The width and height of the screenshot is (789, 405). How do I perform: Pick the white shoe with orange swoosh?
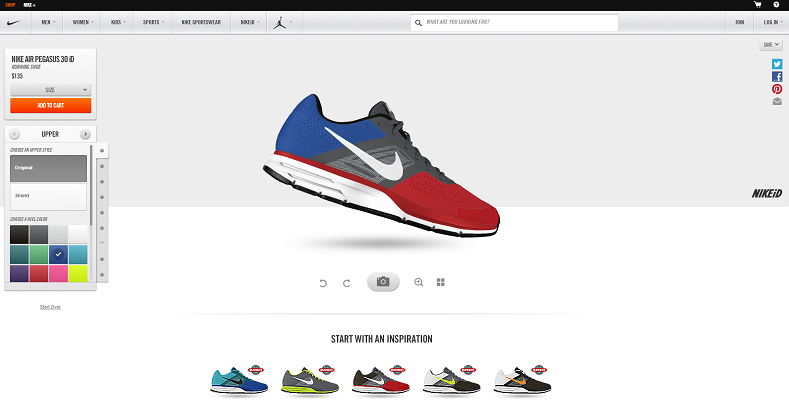(522, 380)
